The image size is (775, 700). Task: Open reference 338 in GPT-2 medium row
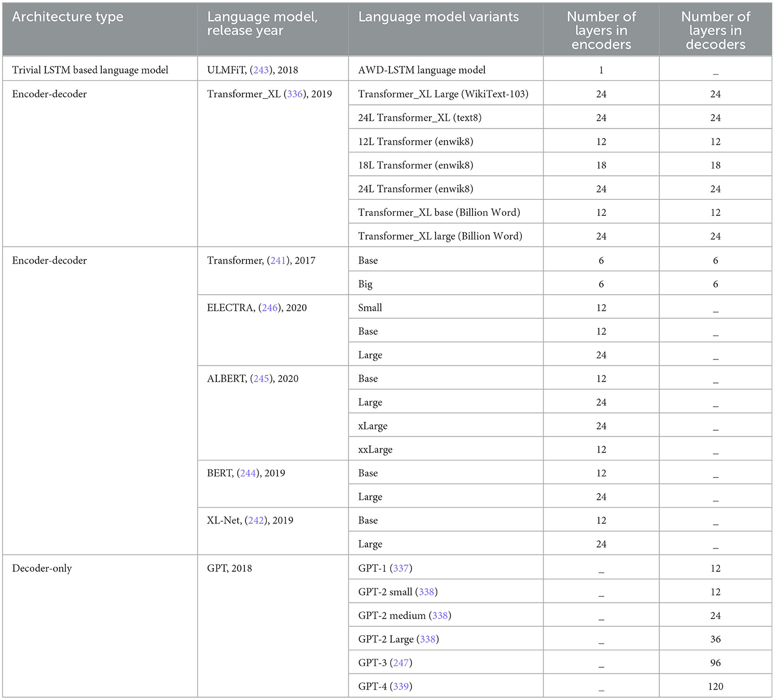440,615
